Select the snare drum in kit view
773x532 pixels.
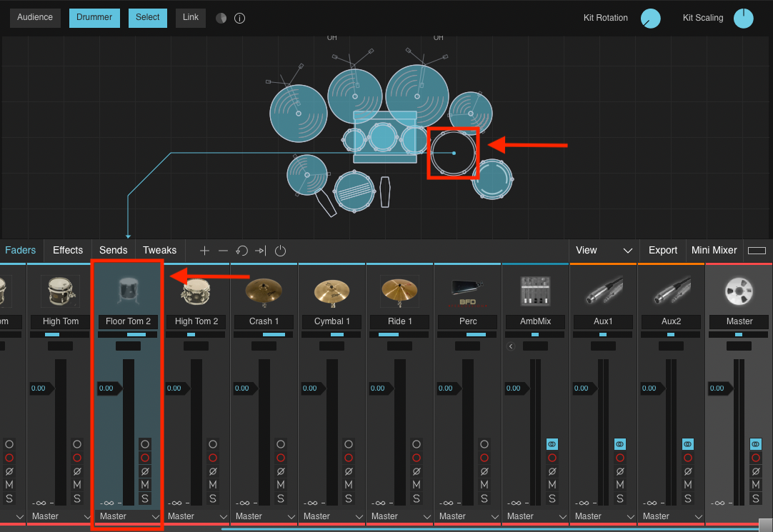click(354, 191)
